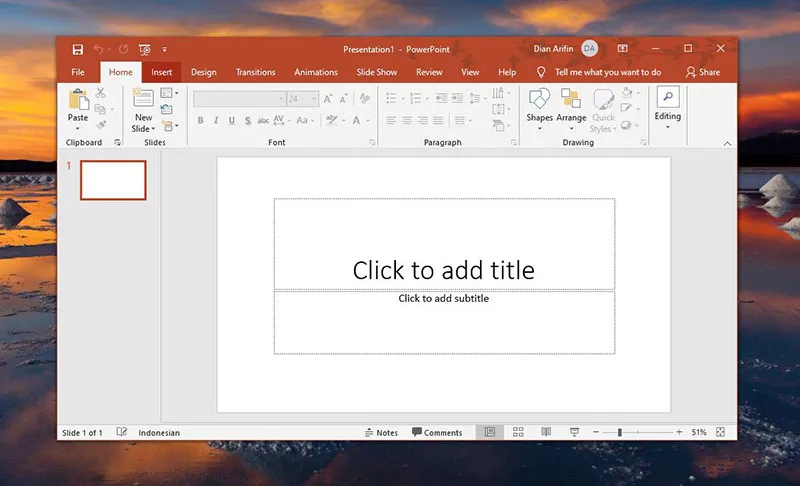Toggle the Comments pane

[437, 432]
